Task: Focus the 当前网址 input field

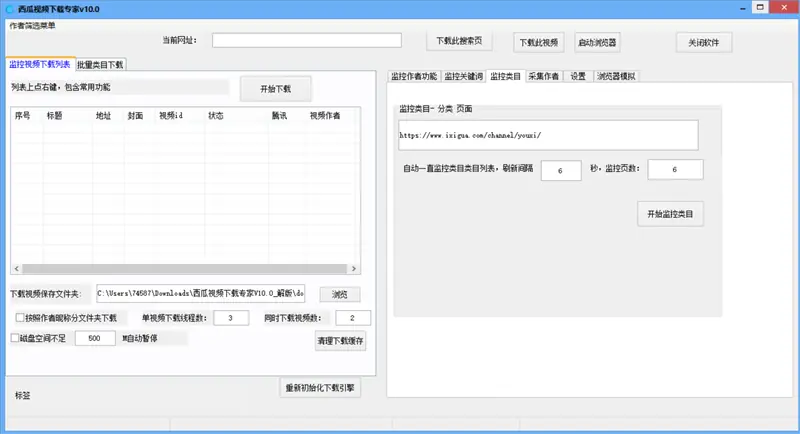Action: tap(307, 40)
